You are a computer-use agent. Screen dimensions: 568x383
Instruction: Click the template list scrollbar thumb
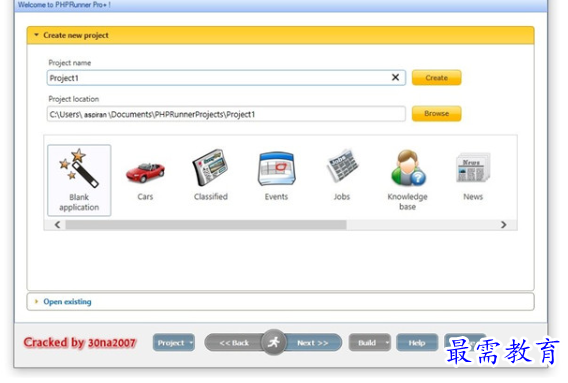[x=206, y=225]
